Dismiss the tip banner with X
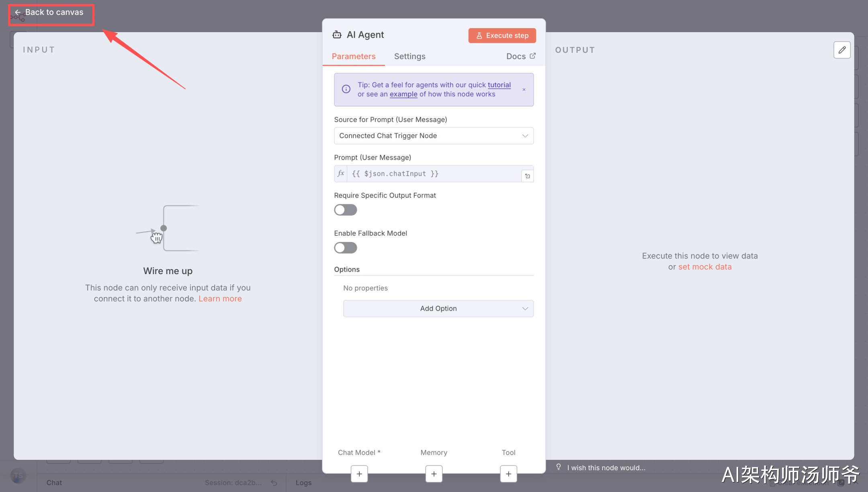Image resolution: width=868 pixels, height=492 pixels. tap(524, 90)
